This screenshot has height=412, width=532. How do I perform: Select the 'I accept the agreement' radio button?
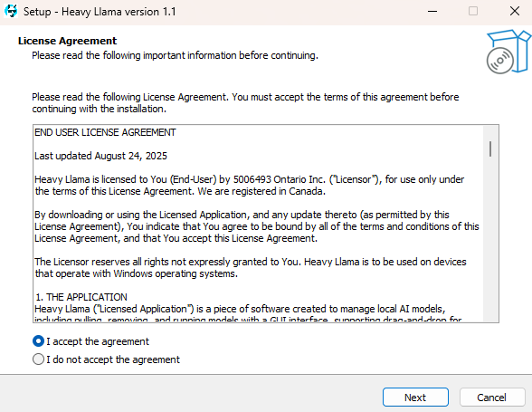coord(38,341)
